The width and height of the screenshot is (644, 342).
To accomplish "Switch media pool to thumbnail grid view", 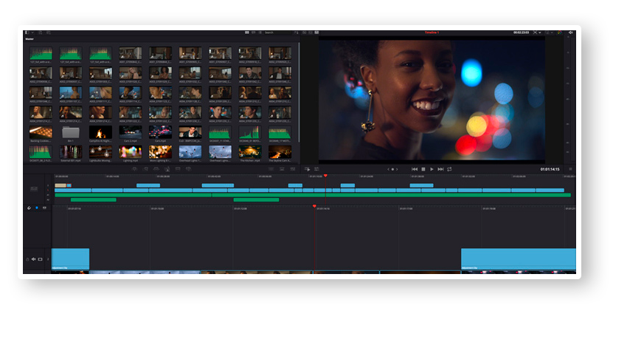I will (x=247, y=33).
